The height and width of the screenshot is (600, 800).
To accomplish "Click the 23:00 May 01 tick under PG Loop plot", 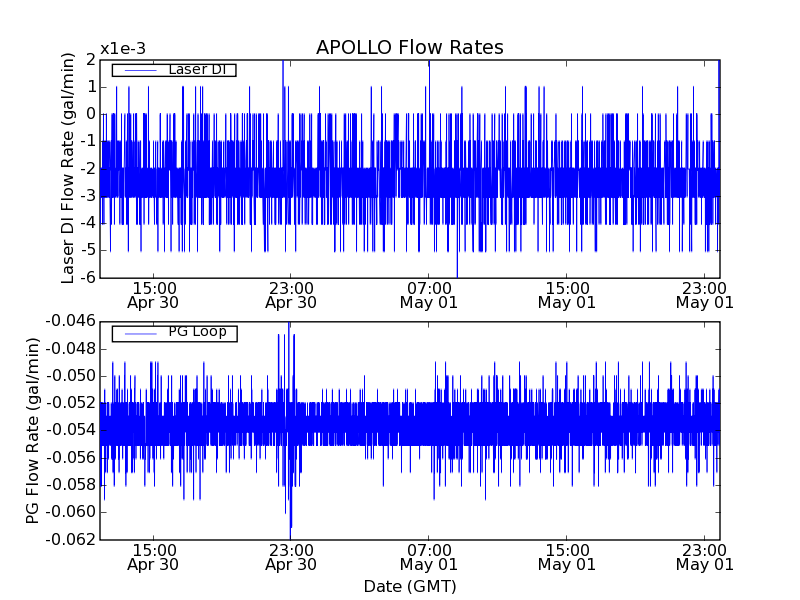I will (x=705, y=556).
